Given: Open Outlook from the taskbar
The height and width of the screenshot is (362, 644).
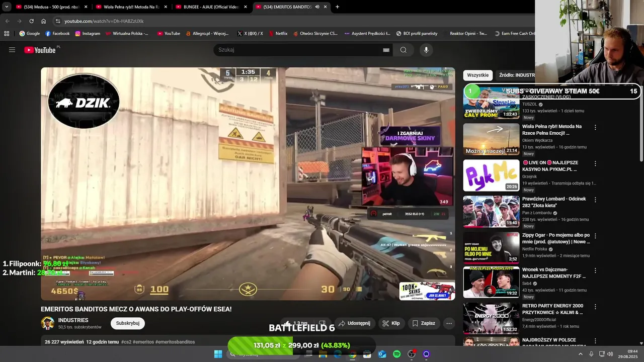Looking at the screenshot, I should click(382, 354).
